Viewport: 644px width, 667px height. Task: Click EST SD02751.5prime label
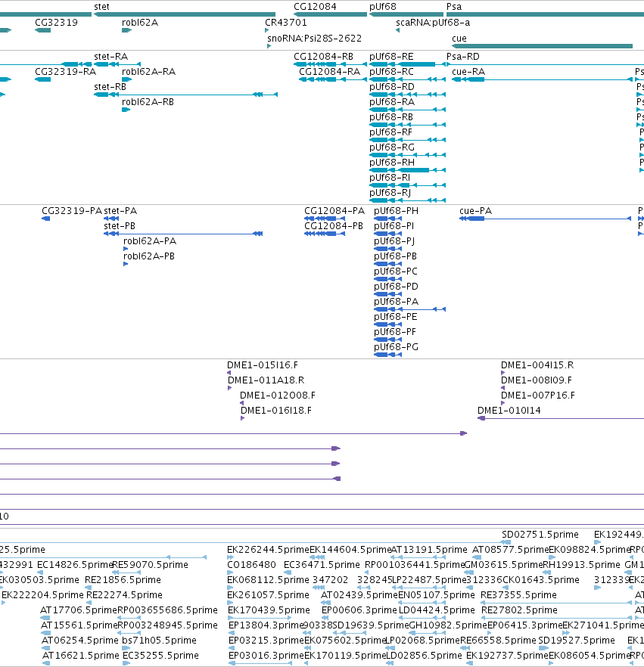540,534
